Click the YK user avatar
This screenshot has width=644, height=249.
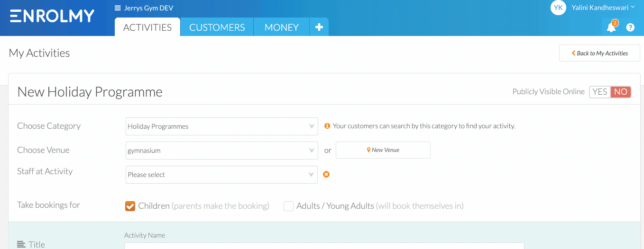coord(558,8)
